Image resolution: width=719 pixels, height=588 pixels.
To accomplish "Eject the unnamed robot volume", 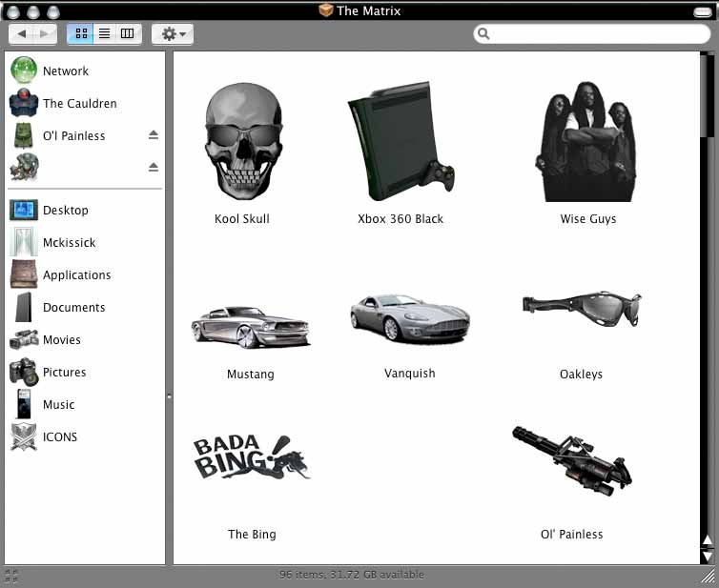I will (x=154, y=168).
